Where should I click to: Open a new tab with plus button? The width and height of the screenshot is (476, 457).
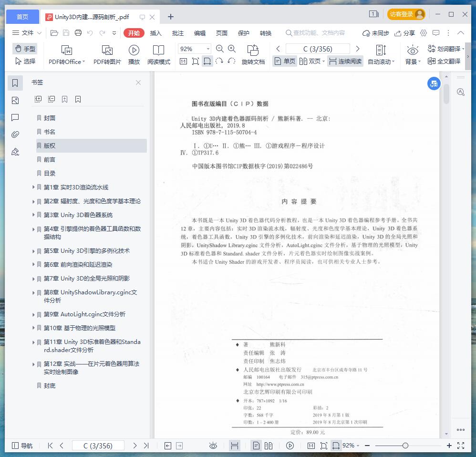pyautogui.click(x=171, y=17)
